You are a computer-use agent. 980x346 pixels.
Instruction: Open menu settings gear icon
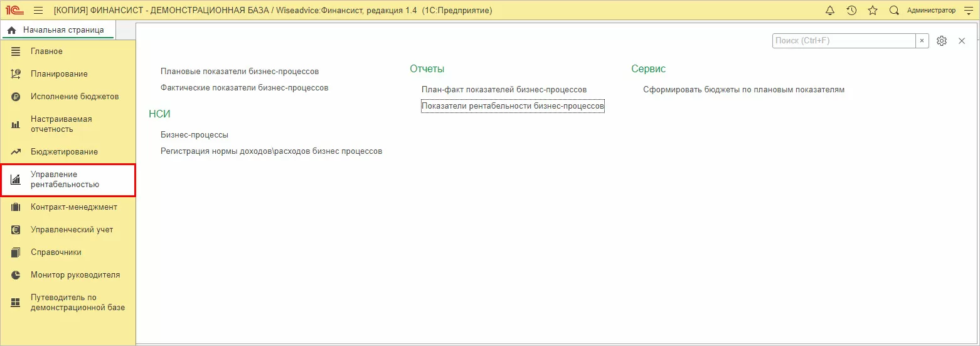coord(942,41)
